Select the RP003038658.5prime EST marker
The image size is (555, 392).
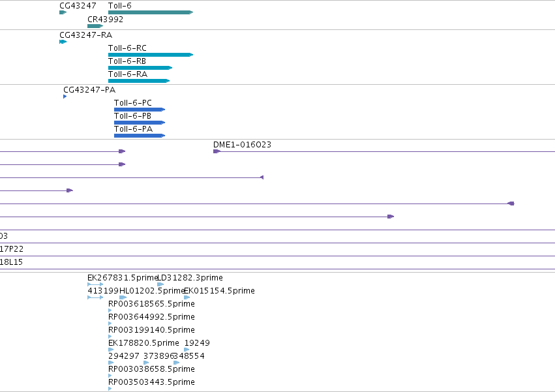110,376
